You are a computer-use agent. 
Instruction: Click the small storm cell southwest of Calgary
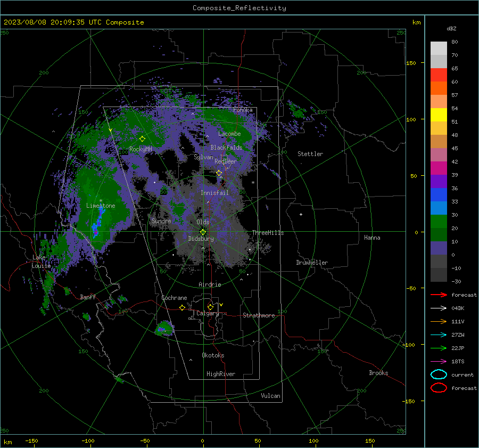tap(164, 329)
